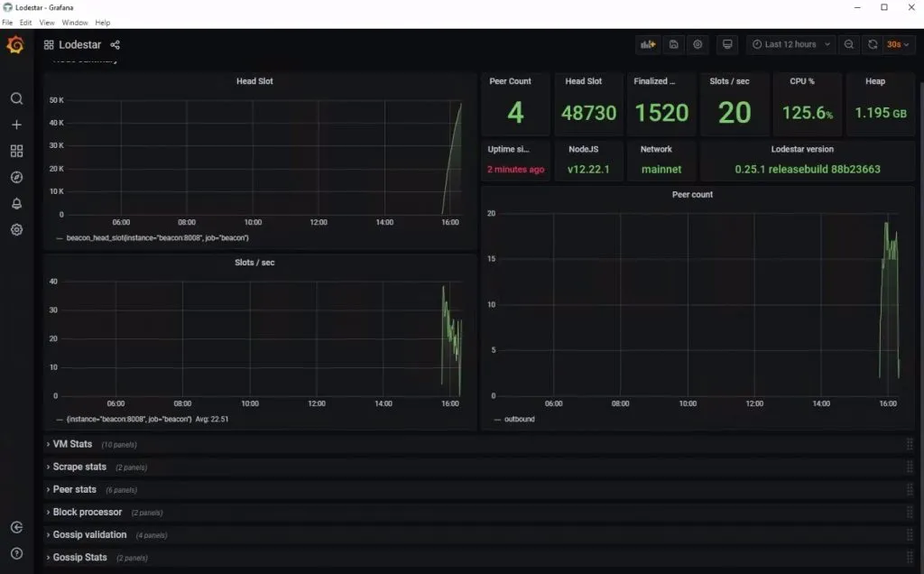
Task: Click the Finalized value 1520
Action: (661, 113)
